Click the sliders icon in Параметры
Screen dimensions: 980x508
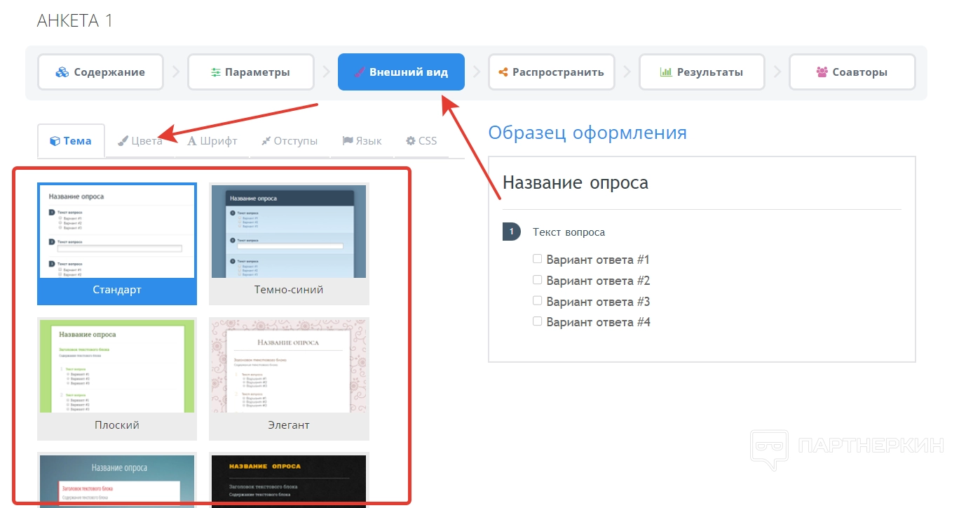tap(216, 72)
